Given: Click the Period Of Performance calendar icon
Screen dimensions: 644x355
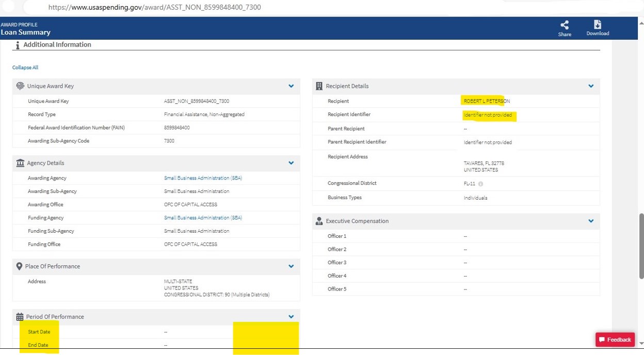Looking at the screenshot, I should tap(20, 317).
